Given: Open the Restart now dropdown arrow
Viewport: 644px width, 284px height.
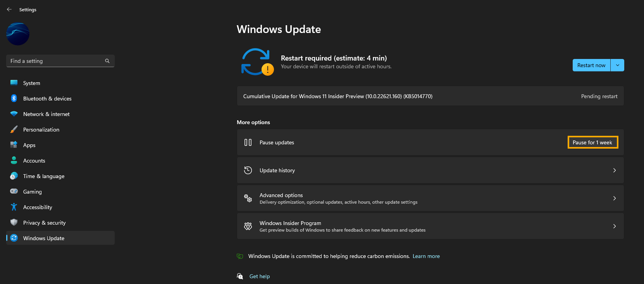Looking at the screenshot, I should [618, 65].
